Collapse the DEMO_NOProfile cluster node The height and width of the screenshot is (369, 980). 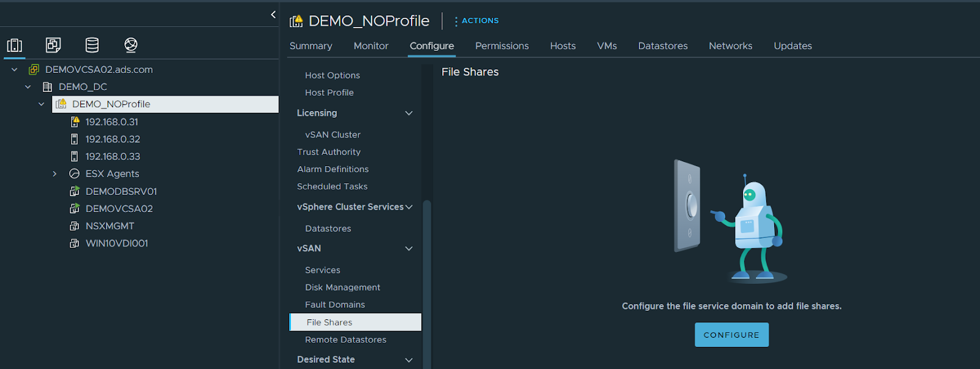click(41, 104)
